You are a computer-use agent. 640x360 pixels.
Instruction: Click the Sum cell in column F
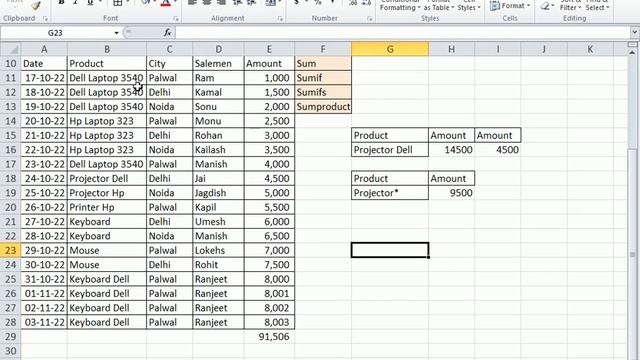click(323, 64)
